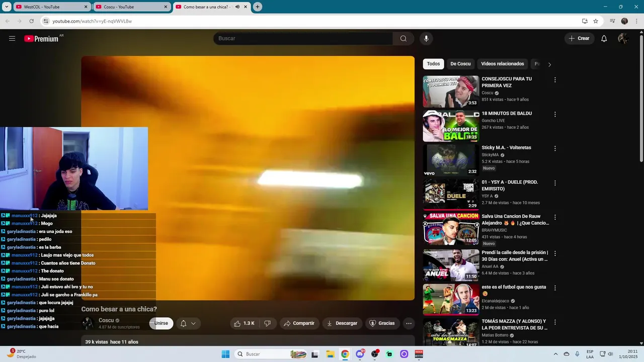Click the YouTube search magnifier button

403,38
